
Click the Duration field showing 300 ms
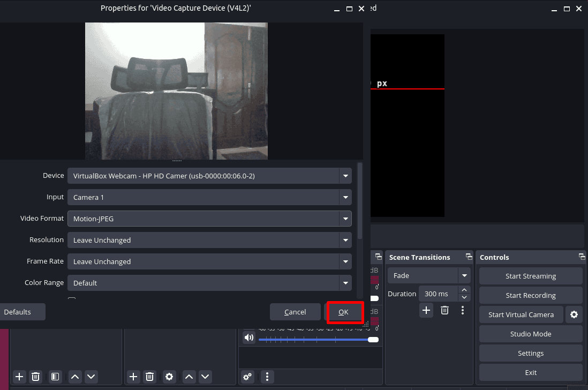439,294
